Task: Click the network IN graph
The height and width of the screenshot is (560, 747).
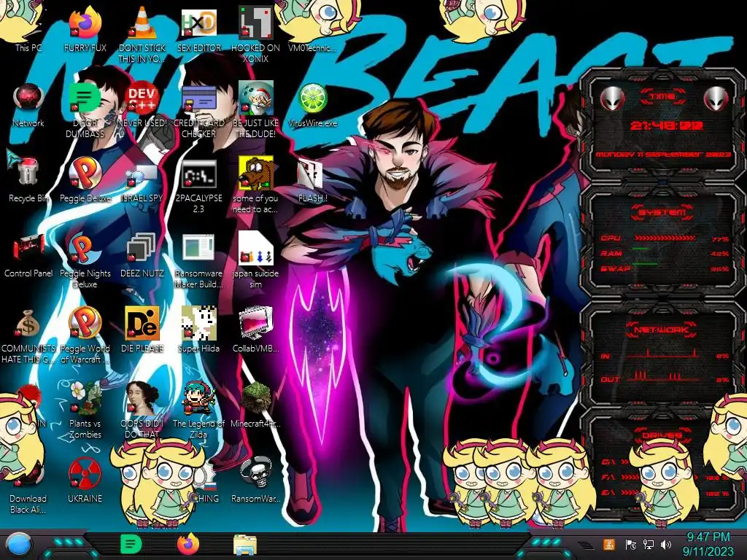Action: click(x=663, y=354)
